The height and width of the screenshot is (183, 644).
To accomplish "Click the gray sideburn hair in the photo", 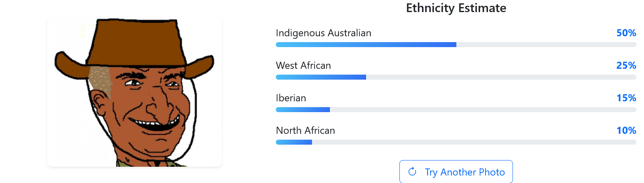I will pos(101,80).
